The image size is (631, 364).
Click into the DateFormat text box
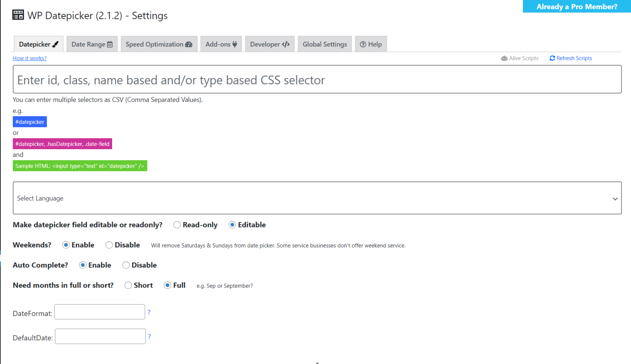[99, 312]
